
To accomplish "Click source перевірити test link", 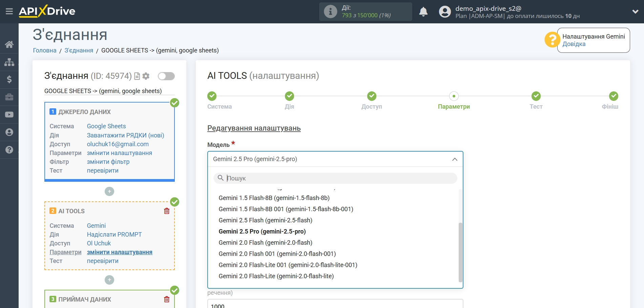I will click(x=103, y=171).
